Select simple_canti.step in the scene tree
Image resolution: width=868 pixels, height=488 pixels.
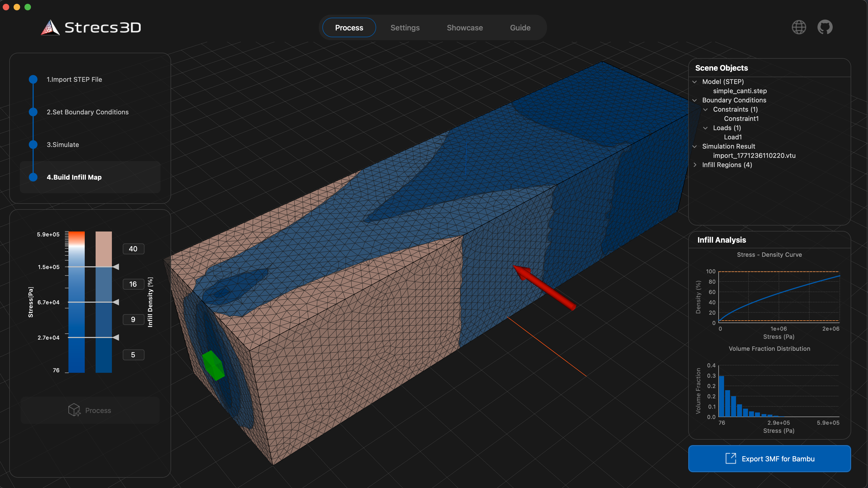tap(740, 91)
